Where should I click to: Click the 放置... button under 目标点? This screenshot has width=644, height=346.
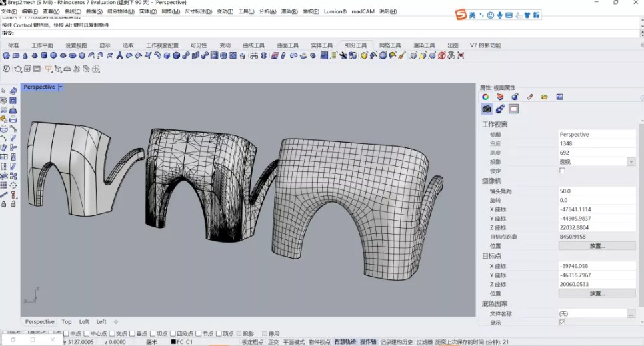tap(597, 293)
